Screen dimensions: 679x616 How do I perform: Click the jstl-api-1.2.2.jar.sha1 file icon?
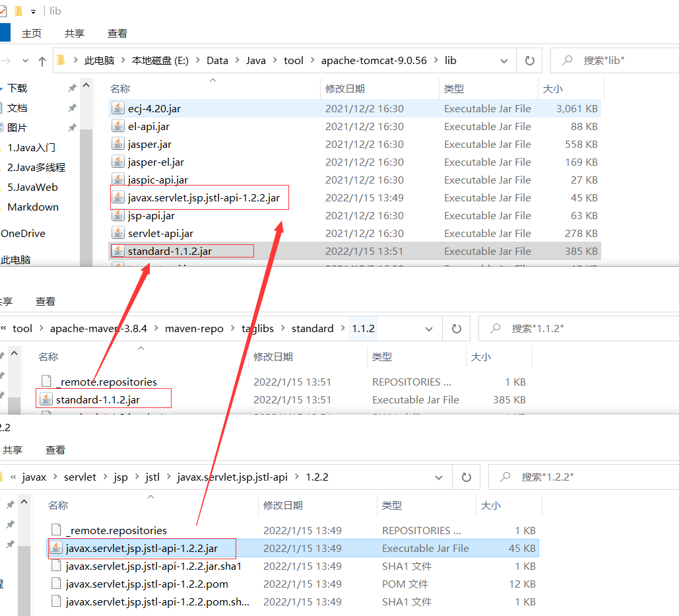(x=56, y=565)
